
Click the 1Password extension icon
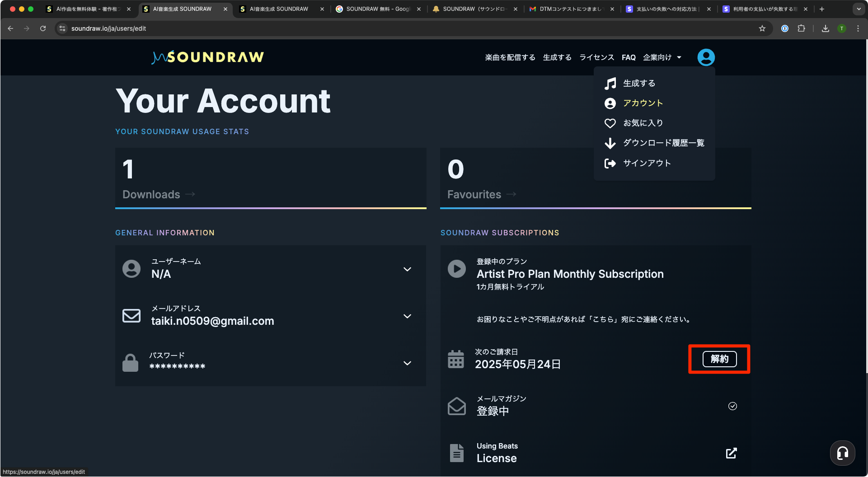coord(785,28)
